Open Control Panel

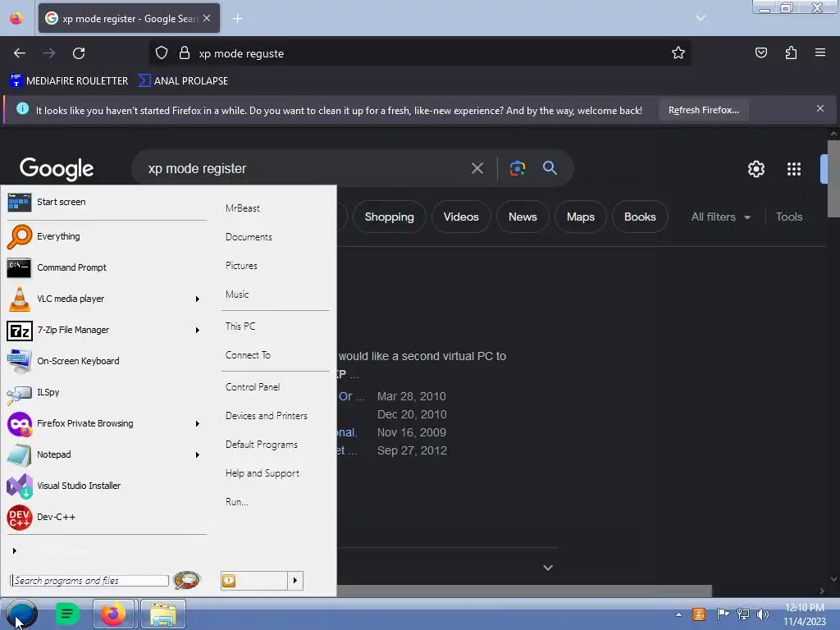[x=253, y=387]
